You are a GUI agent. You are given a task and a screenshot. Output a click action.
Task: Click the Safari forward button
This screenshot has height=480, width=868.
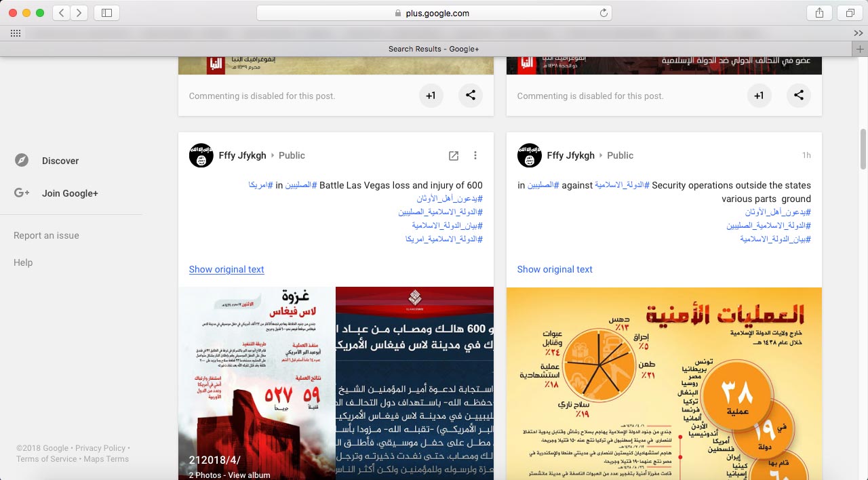pyautogui.click(x=79, y=13)
